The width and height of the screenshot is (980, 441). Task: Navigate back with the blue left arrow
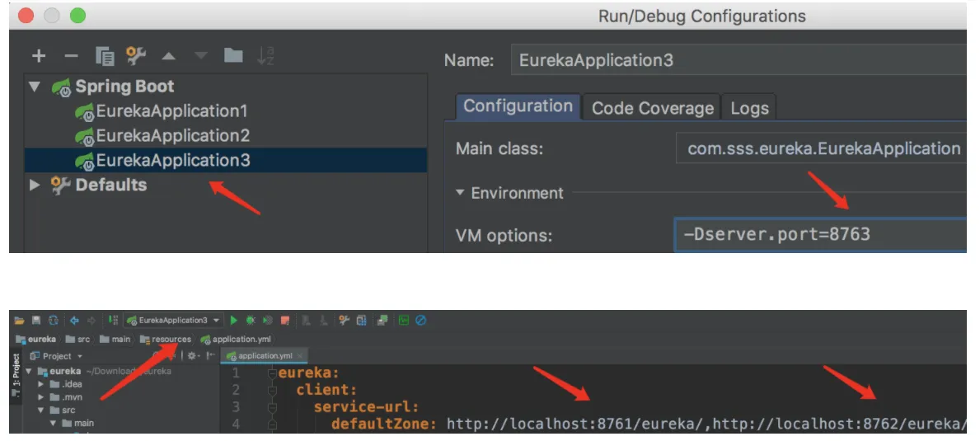[74, 321]
